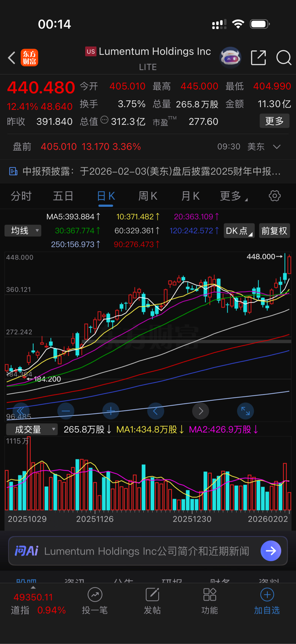Open 发帖 post icon

[x=152, y=594]
